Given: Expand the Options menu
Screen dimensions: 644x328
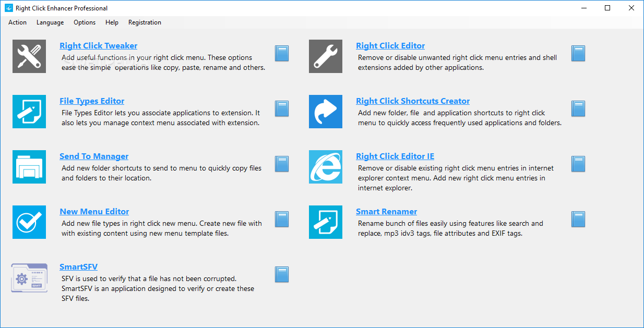Looking at the screenshot, I should (x=85, y=22).
